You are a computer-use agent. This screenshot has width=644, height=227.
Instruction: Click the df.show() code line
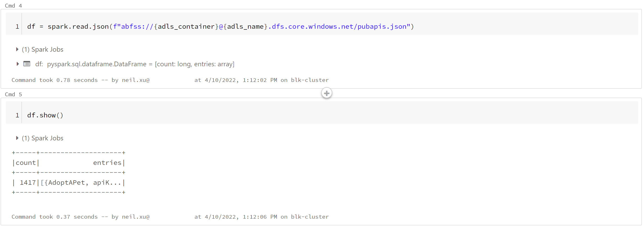pyautogui.click(x=45, y=115)
